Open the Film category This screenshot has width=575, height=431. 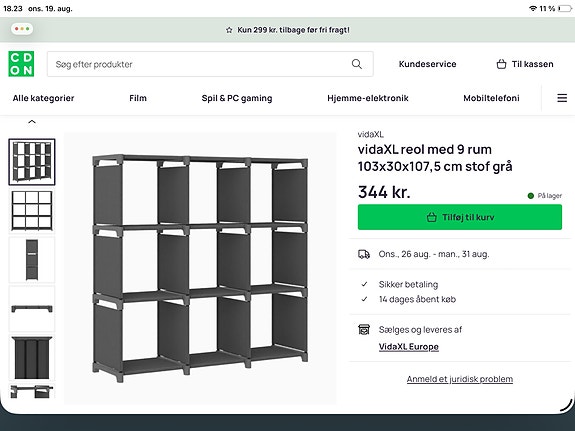click(x=138, y=98)
